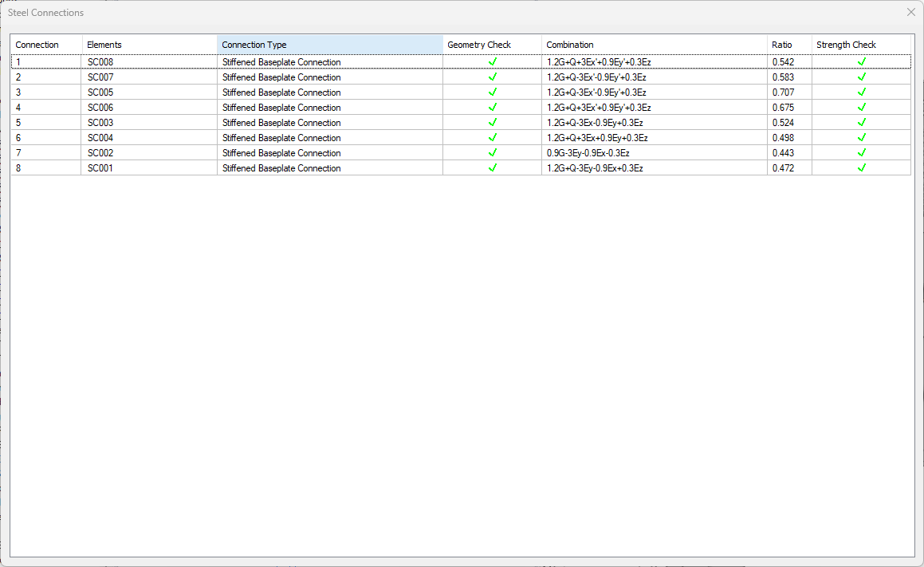The width and height of the screenshot is (924, 567).
Task: Sort by the Connection column header
Action: pos(46,45)
